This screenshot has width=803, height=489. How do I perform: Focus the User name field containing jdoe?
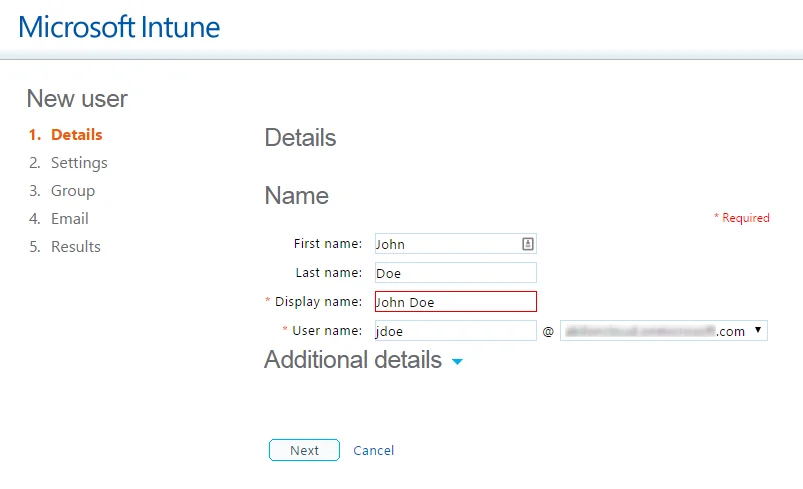point(455,331)
